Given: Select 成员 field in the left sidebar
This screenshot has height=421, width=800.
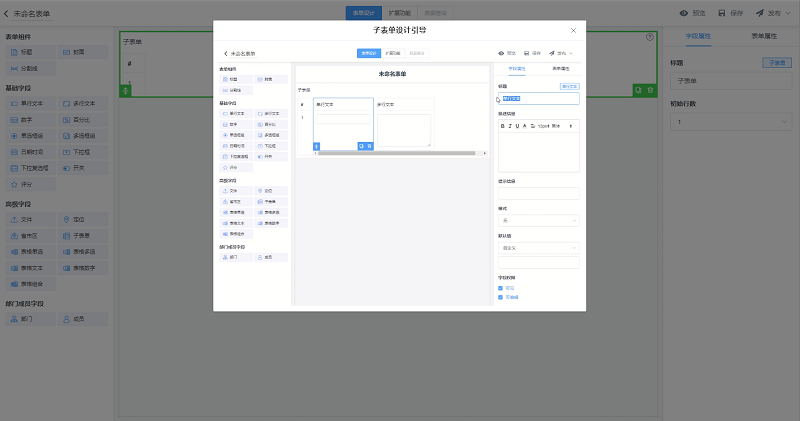Looking at the screenshot, I should coord(82,319).
